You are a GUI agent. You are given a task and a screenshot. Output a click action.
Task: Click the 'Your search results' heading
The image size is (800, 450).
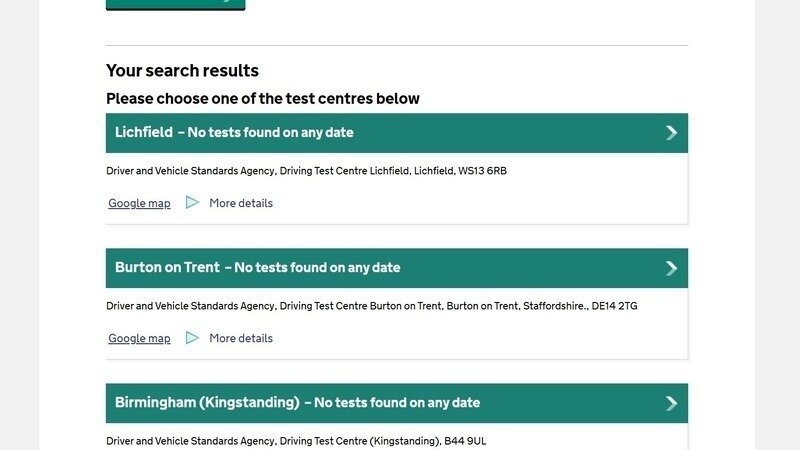(182, 71)
